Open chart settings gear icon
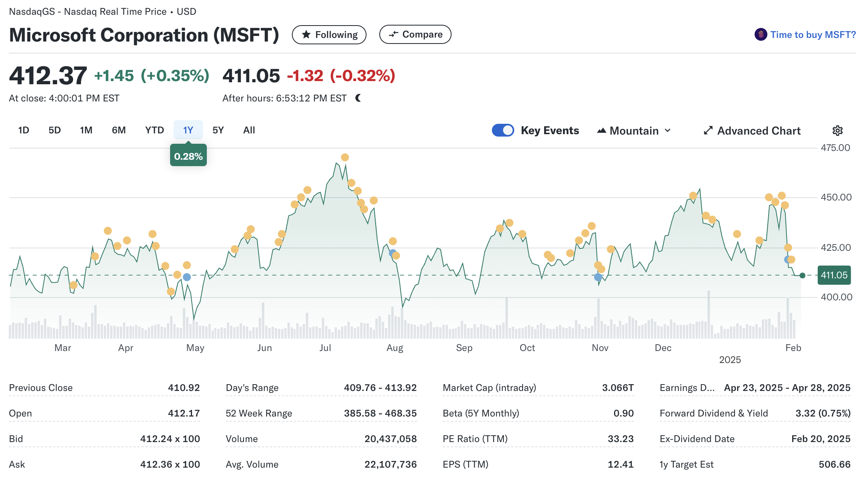The image size is (868, 484). point(837,131)
